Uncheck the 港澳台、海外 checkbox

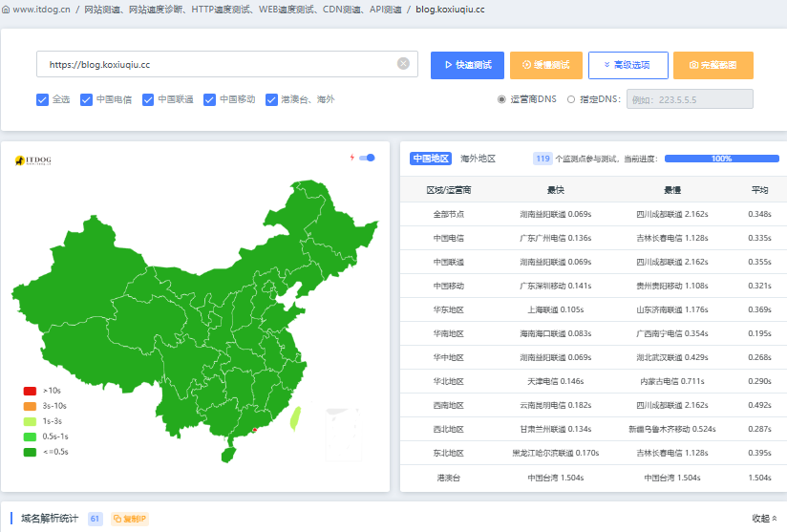coord(272,99)
